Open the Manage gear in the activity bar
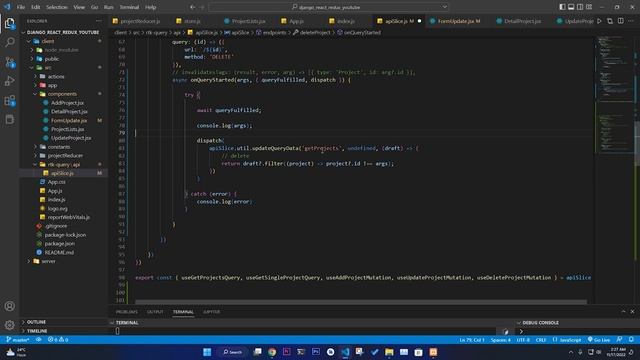640x360 pixels. point(9,325)
